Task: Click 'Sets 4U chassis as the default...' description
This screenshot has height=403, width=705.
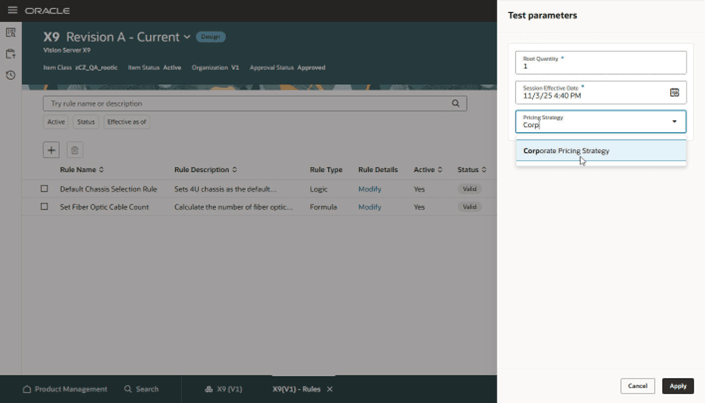Action: click(x=225, y=189)
